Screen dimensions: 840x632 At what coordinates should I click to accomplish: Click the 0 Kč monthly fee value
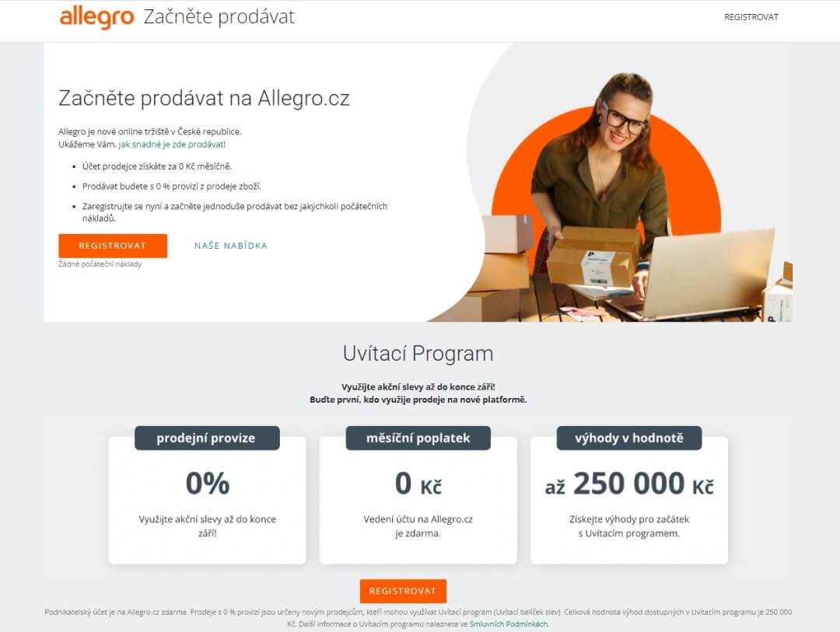point(418,484)
